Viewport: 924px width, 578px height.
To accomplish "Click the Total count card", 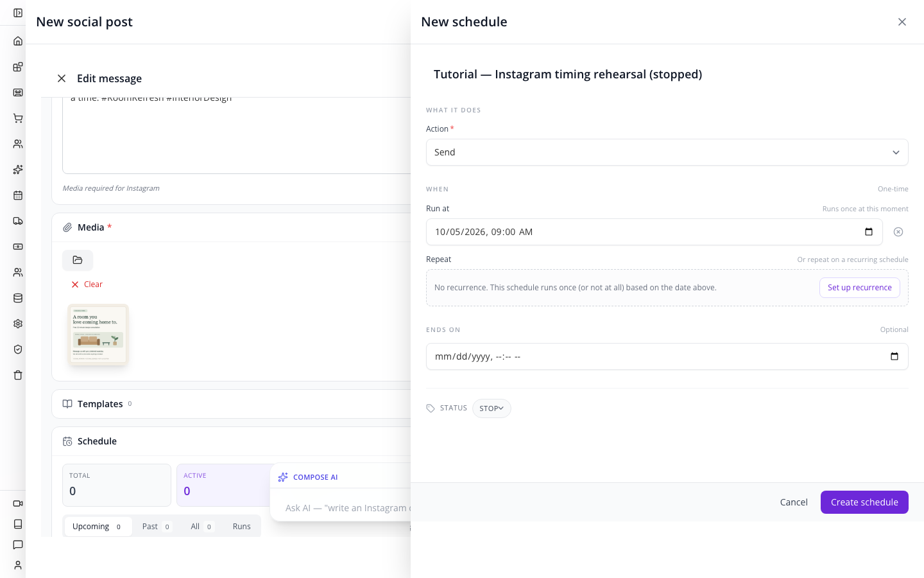I will [117, 485].
